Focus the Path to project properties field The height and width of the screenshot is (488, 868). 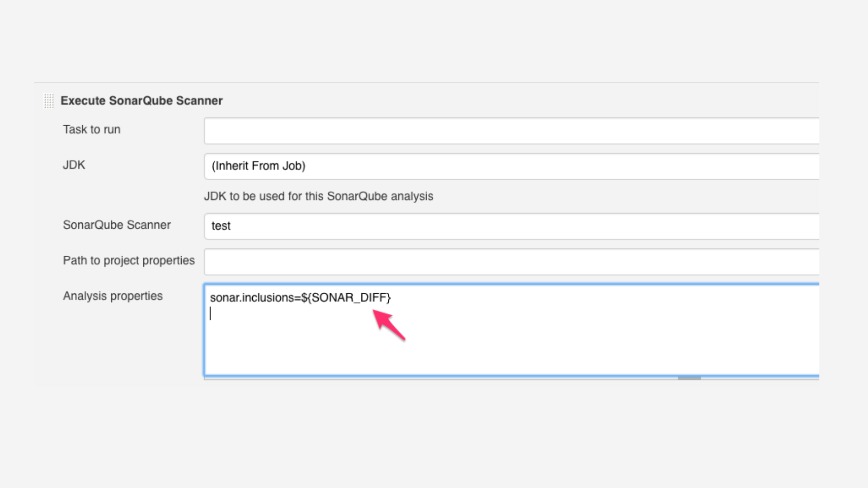[x=511, y=262]
